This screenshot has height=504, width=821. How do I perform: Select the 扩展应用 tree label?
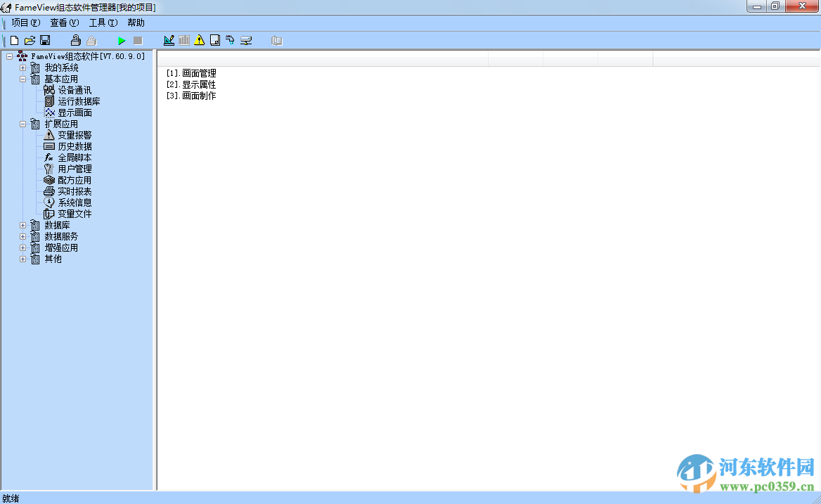tap(61, 124)
